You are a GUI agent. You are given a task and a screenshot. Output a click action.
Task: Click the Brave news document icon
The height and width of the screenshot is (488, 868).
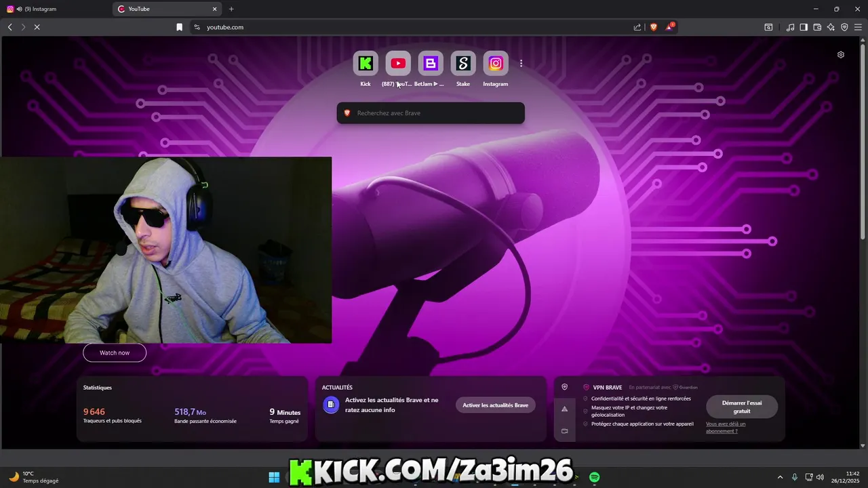[x=331, y=405]
